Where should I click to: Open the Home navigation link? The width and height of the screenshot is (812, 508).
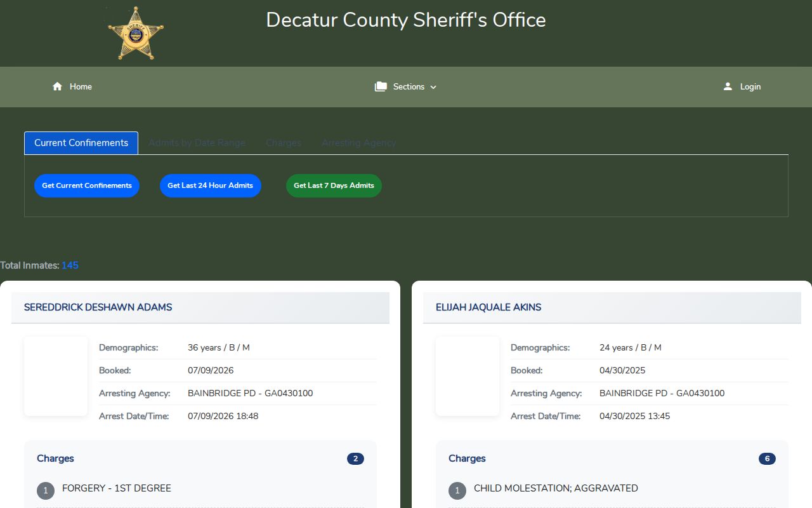point(81,86)
